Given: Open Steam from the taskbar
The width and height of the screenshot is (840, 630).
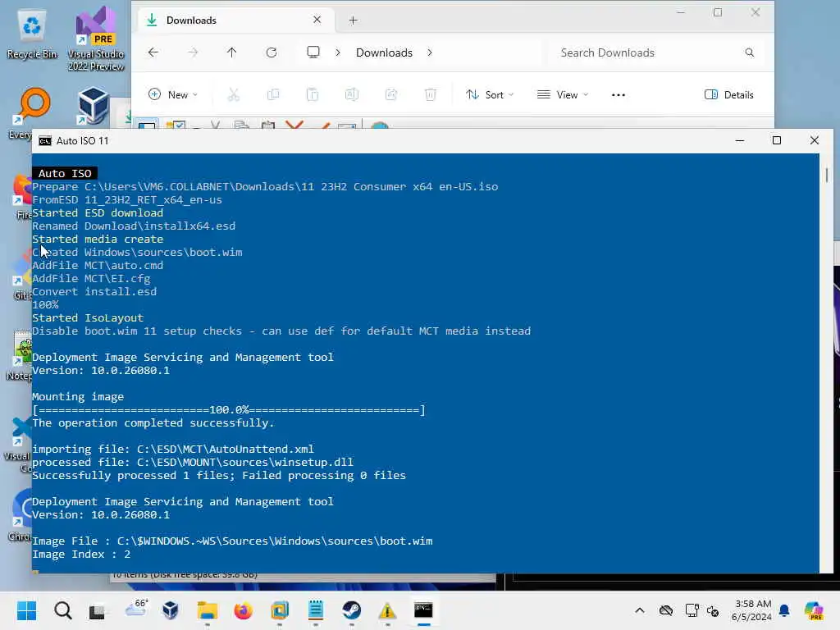Looking at the screenshot, I should tap(351, 610).
